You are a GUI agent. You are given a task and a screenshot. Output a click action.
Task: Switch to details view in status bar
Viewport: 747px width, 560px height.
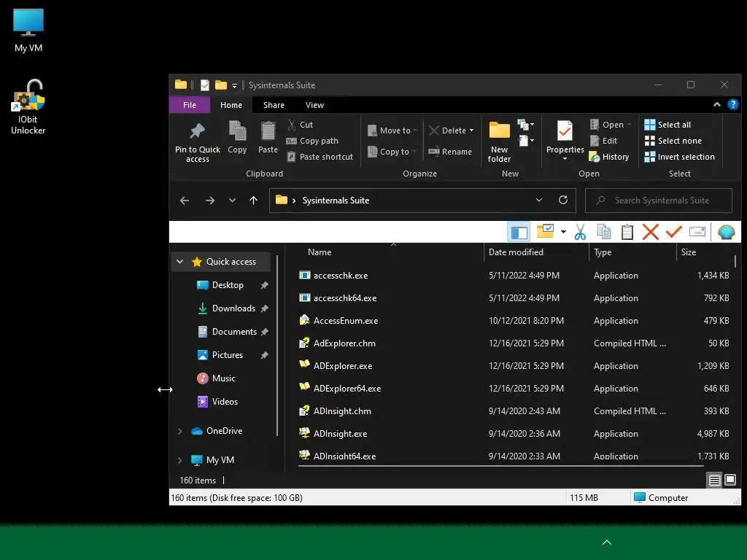[x=714, y=480]
